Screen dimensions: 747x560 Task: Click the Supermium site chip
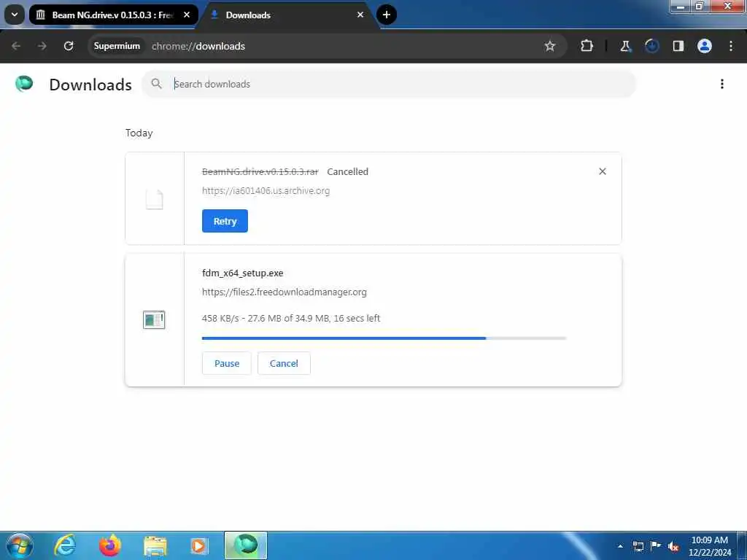click(x=117, y=46)
